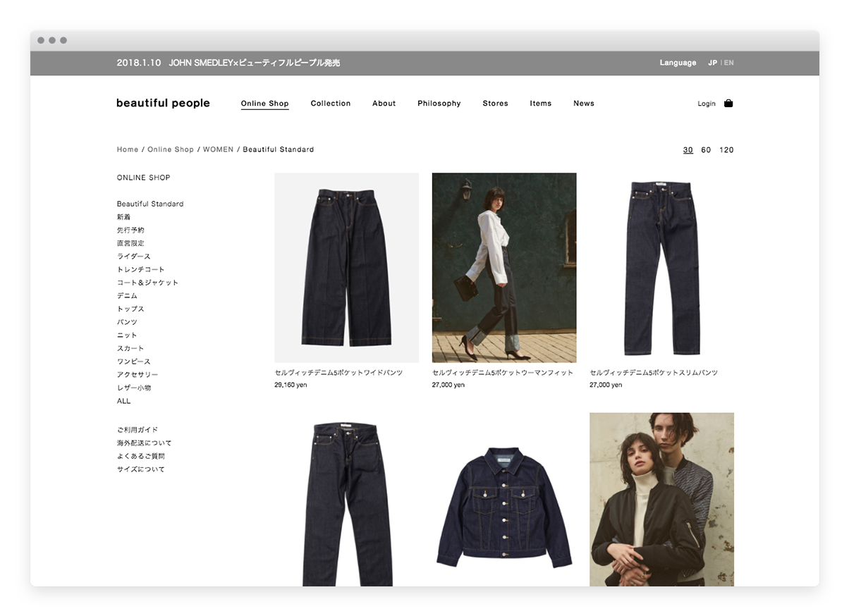View the denim jacket product image
The width and height of the screenshot is (849, 616).
point(503,507)
